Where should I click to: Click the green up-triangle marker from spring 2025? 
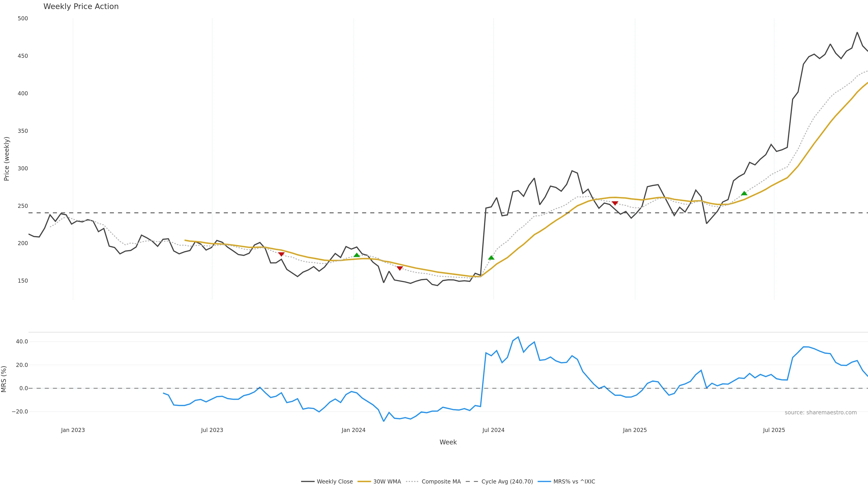pyautogui.click(x=744, y=193)
